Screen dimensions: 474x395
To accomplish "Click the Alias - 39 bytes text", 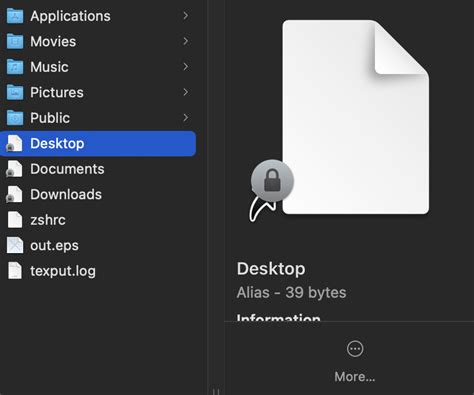I will (x=291, y=293).
